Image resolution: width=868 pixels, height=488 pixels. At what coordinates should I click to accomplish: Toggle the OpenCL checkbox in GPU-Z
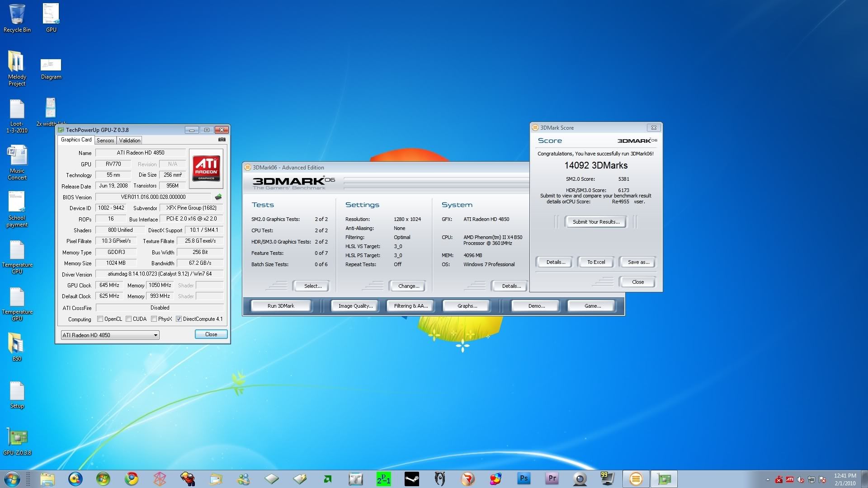(x=100, y=319)
